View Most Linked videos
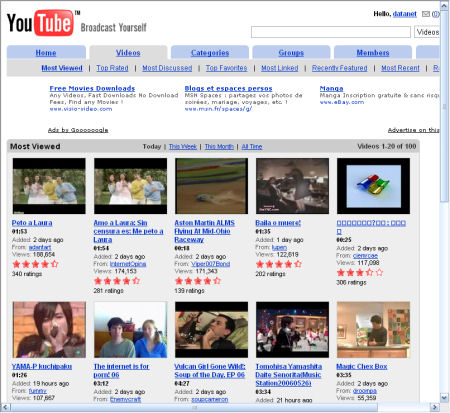 coord(280,68)
